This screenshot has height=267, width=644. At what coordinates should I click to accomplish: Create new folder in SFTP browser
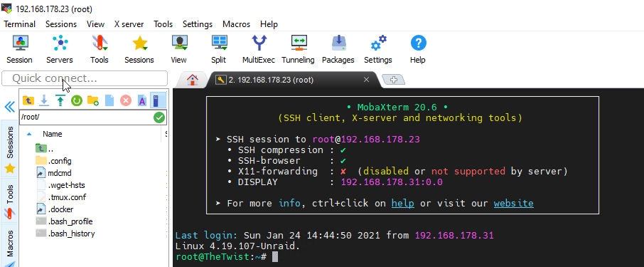point(93,100)
